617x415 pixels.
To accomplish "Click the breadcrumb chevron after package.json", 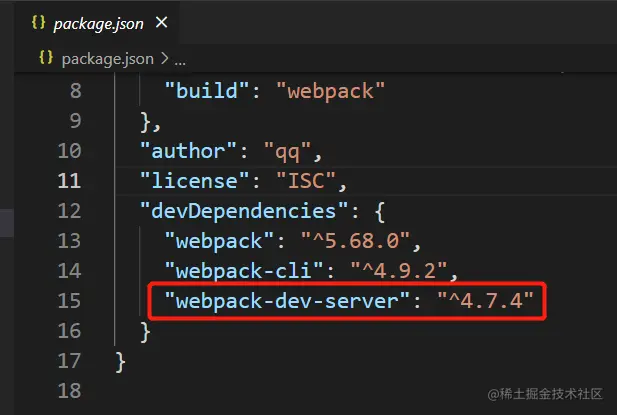I will (164, 59).
